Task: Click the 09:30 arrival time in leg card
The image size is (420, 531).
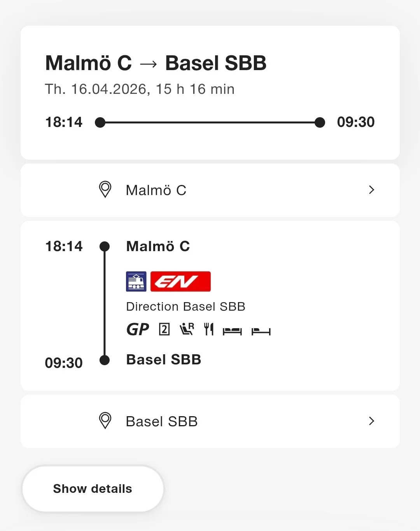Action: [64, 363]
